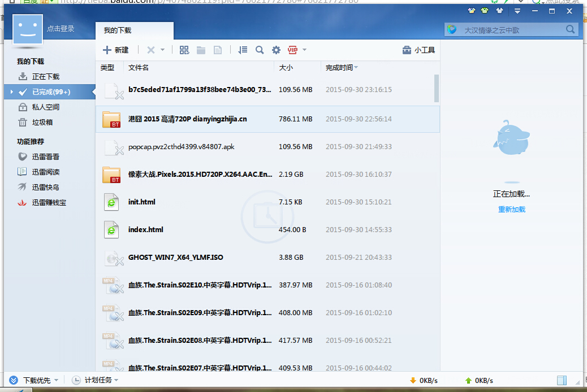Click the 文件名 column header
Viewport: 587px width, 392px height.
tap(138, 68)
